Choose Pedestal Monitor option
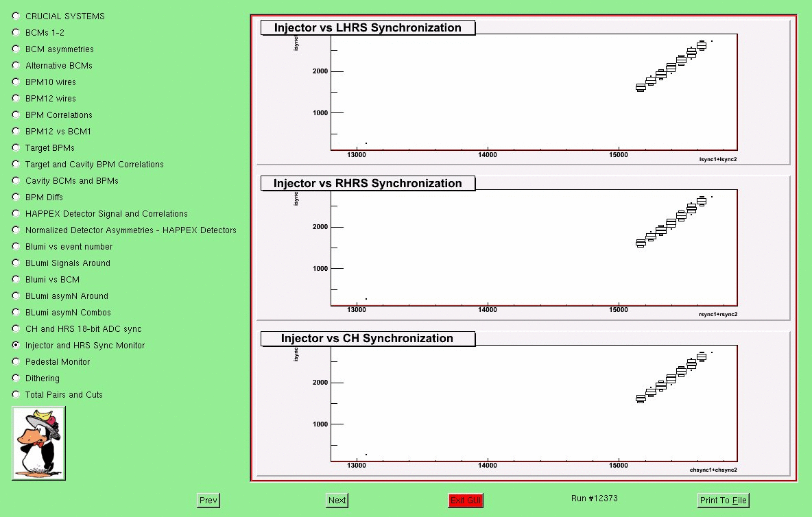This screenshot has height=517, width=812. pos(16,362)
